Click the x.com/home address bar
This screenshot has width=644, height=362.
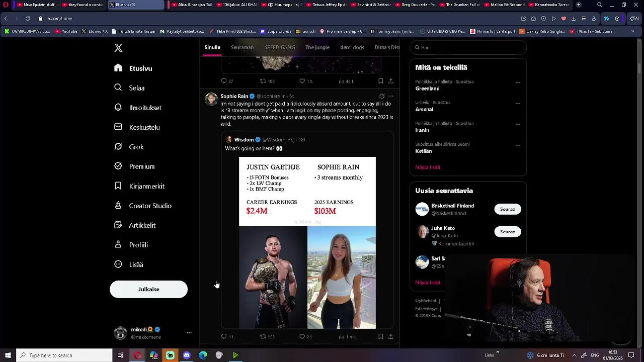pos(60,19)
